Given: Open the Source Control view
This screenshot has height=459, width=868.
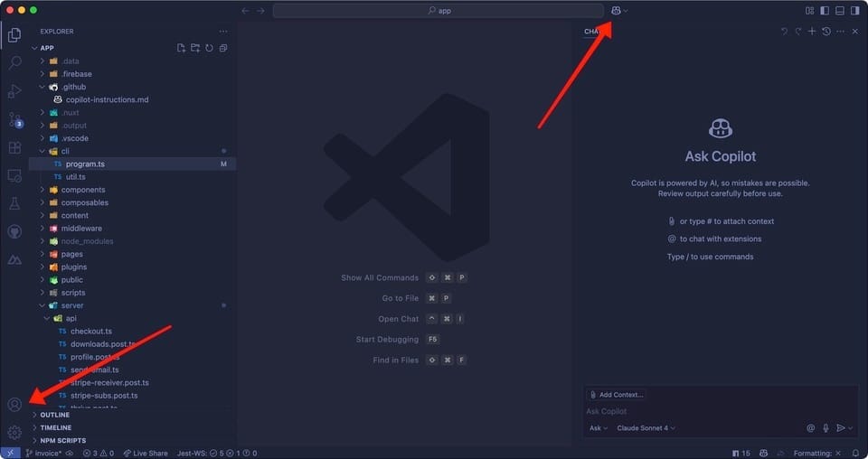Looking at the screenshot, I should click(14, 119).
